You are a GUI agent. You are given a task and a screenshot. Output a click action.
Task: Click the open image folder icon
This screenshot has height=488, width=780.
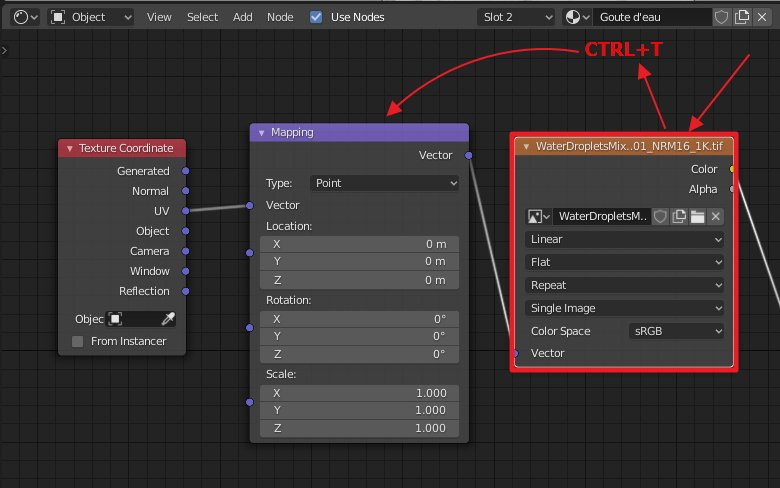(x=697, y=216)
